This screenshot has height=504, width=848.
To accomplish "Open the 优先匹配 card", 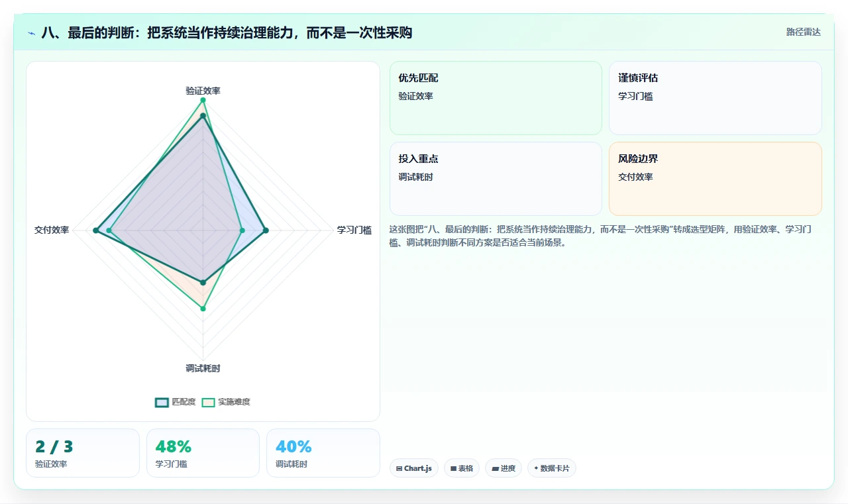I will [496, 98].
